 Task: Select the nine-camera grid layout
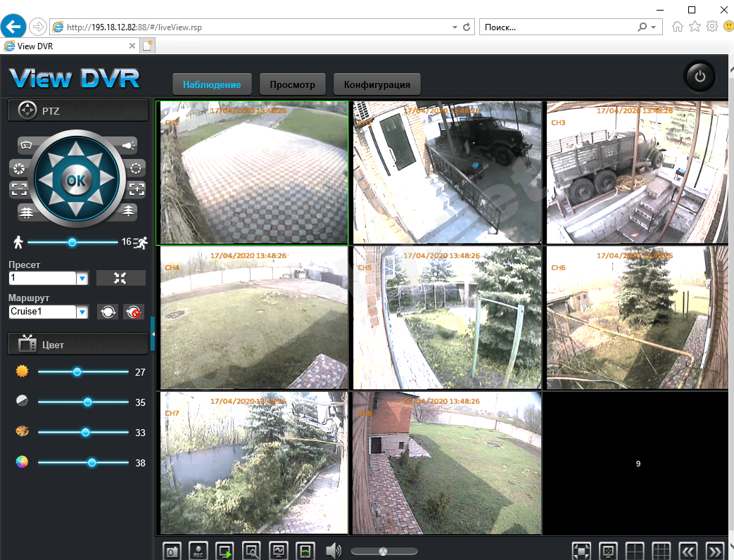[x=662, y=551]
